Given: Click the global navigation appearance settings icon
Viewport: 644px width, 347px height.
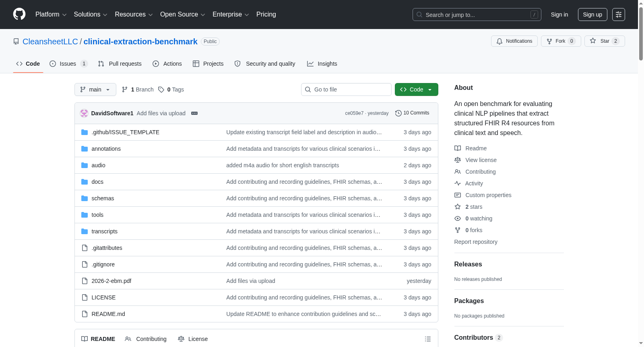Looking at the screenshot, I should coord(619,15).
